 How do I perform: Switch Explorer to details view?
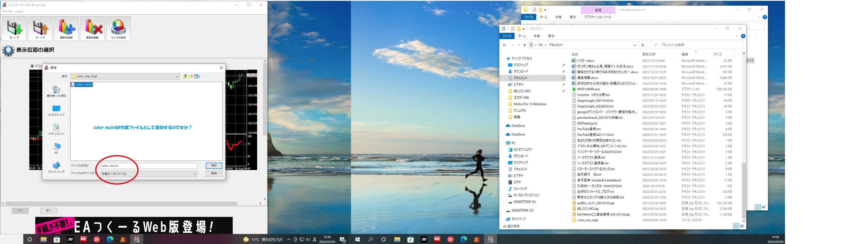[x=736, y=226]
